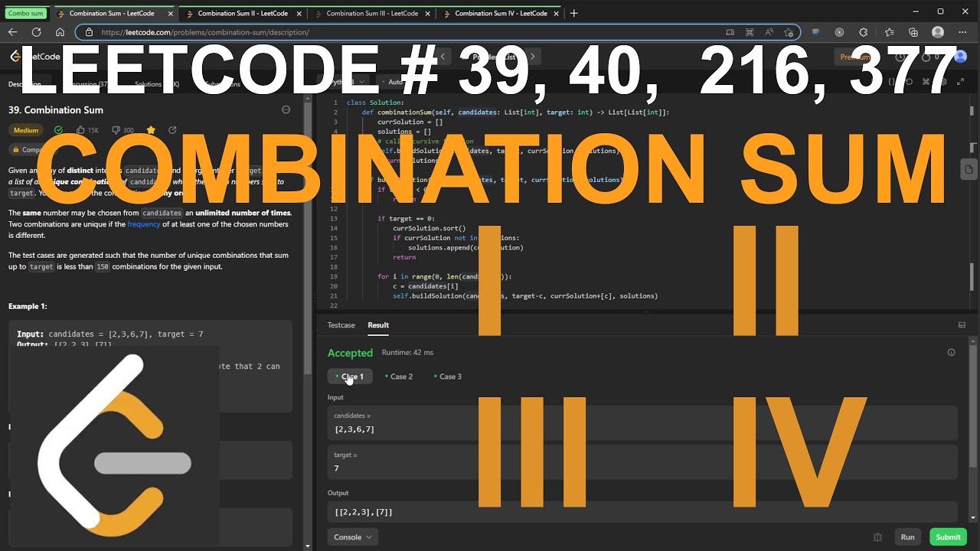Toggle the result panel layout icon
980x551 pixels.
click(x=962, y=325)
